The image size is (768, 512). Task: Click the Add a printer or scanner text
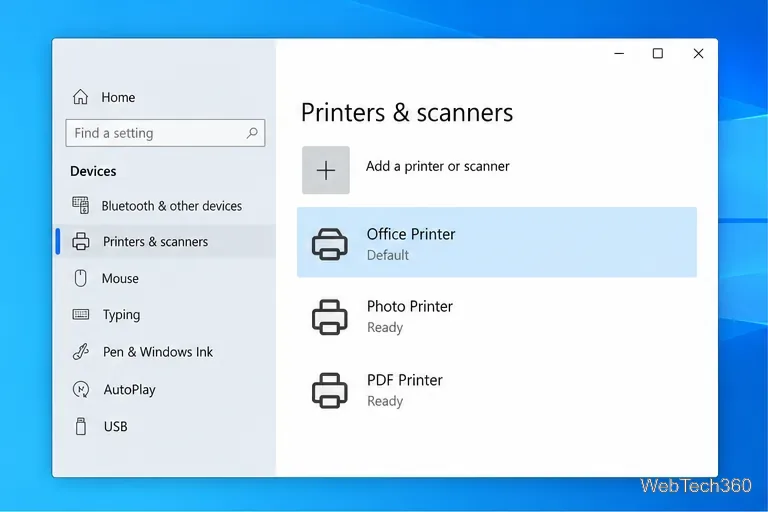click(x=437, y=166)
